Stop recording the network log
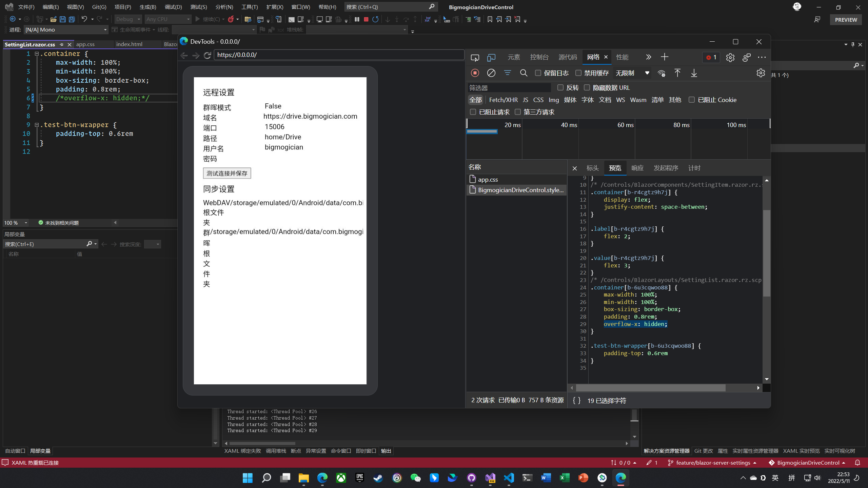 pos(475,73)
